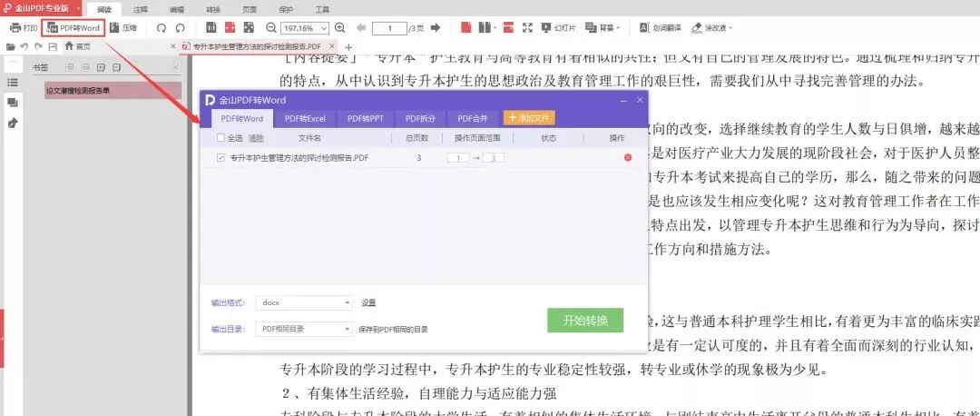
Task: Select the PDF合并 tab in dialog
Action: coord(473,118)
